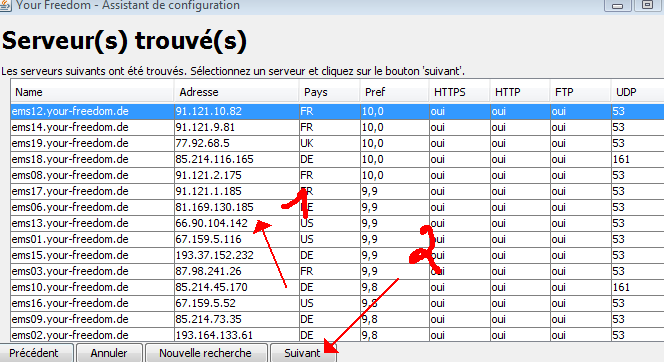Click the UK country cell for ems19

click(329, 144)
